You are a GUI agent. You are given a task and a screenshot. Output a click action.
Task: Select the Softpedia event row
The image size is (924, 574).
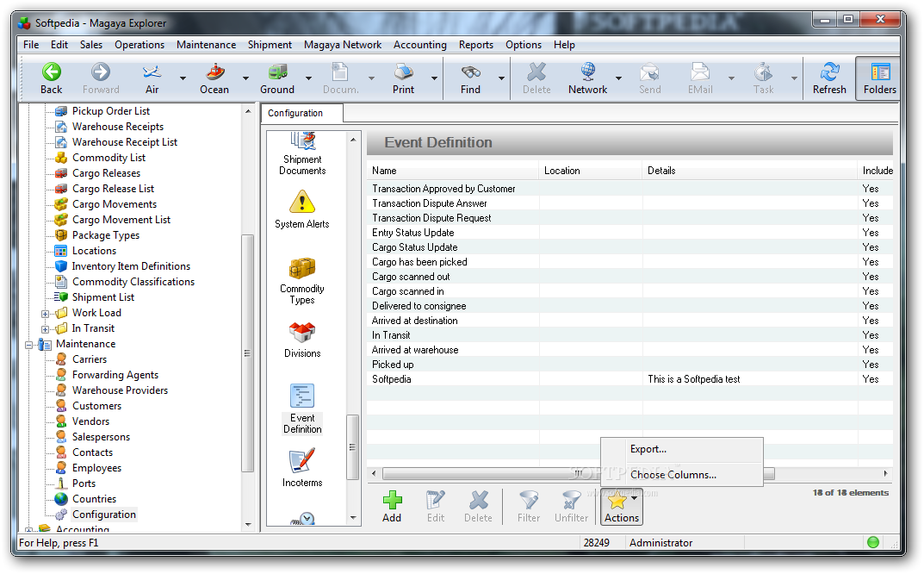(x=629, y=379)
